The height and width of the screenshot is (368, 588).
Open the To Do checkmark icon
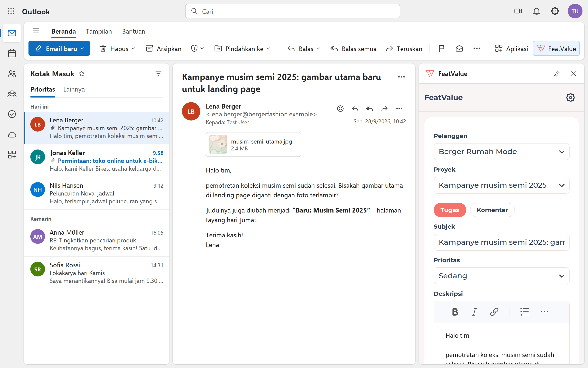[12, 114]
